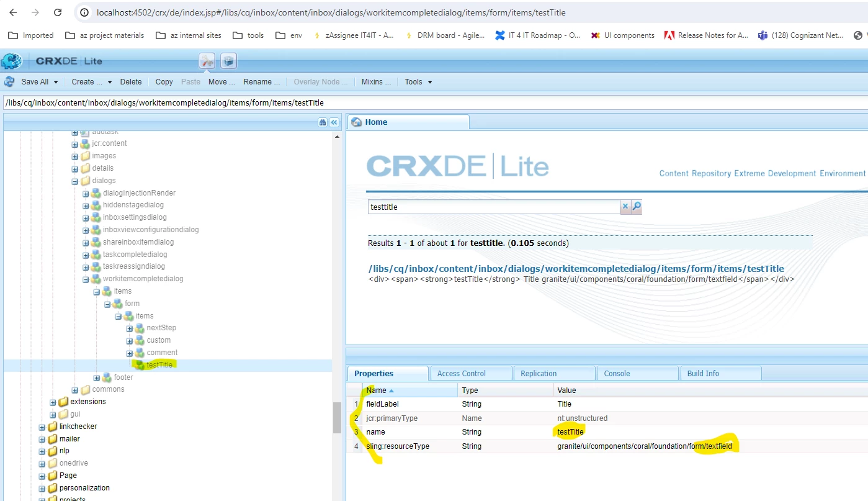Click the images folder icon

click(86, 156)
